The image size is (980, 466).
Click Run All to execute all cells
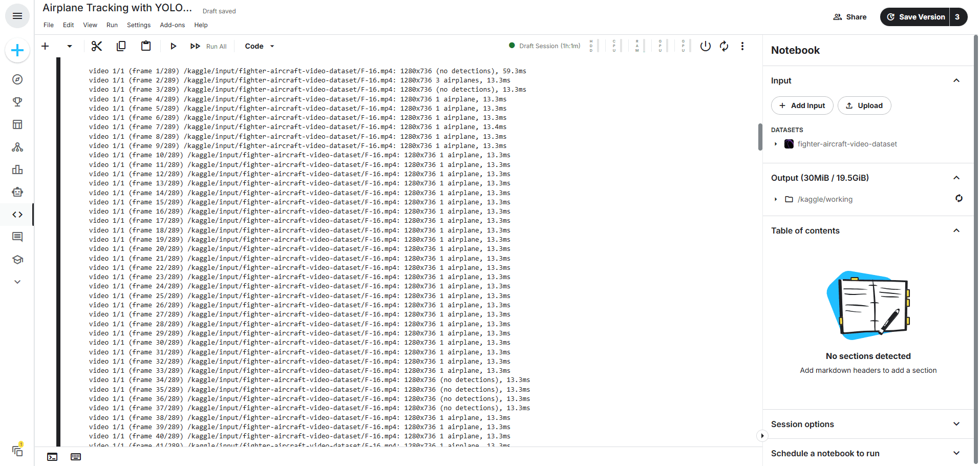click(x=208, y=46)
